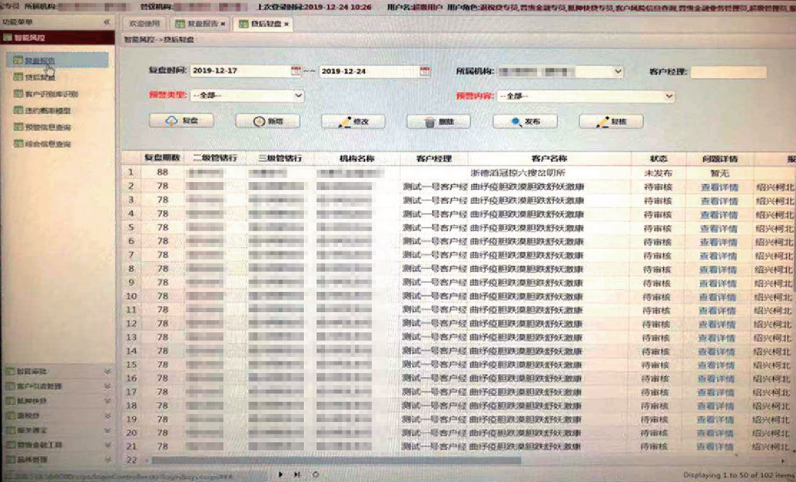Click the 发布 publish button
The width and height of the screenshot is (796, 482).
(x=525, y=121)
